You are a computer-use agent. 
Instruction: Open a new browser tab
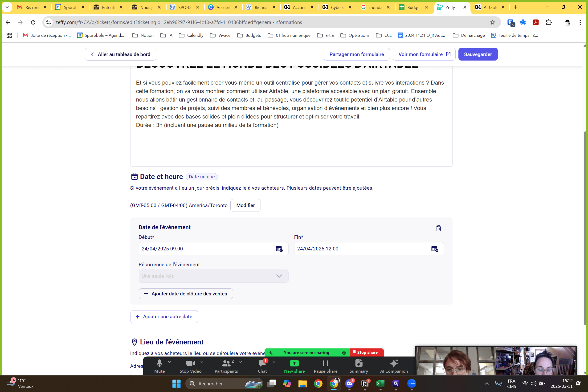click(516, 7)
